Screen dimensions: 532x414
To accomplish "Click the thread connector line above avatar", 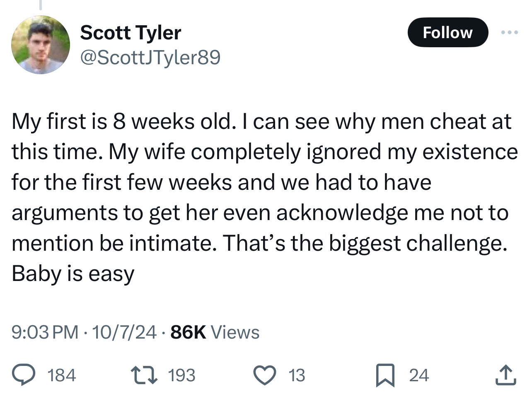I will tap(40, 5).
